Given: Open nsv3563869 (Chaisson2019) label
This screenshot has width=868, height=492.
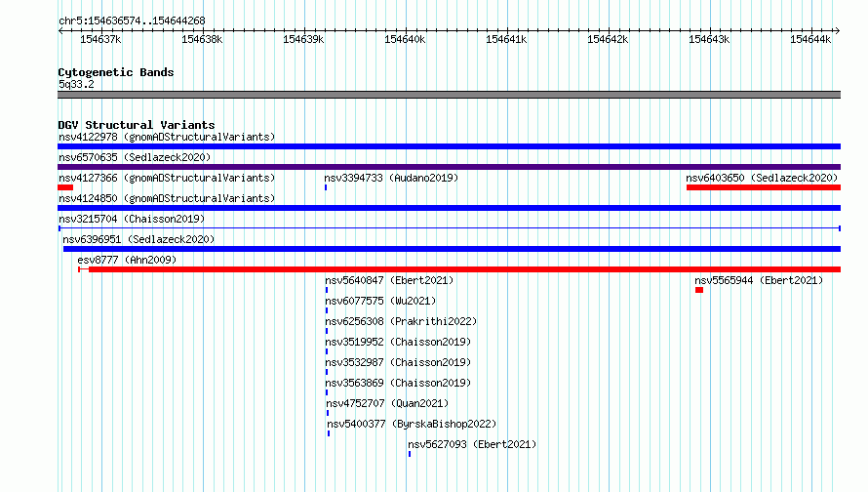Looking at the screenshot, I should [398, 383].
